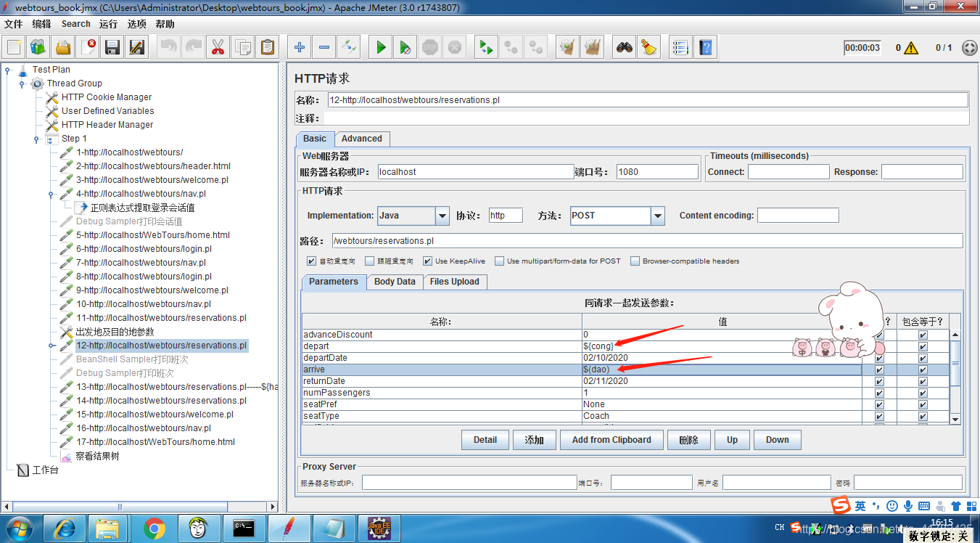Click the Up button
Viewport: 980px width, 543px height.
732,440
